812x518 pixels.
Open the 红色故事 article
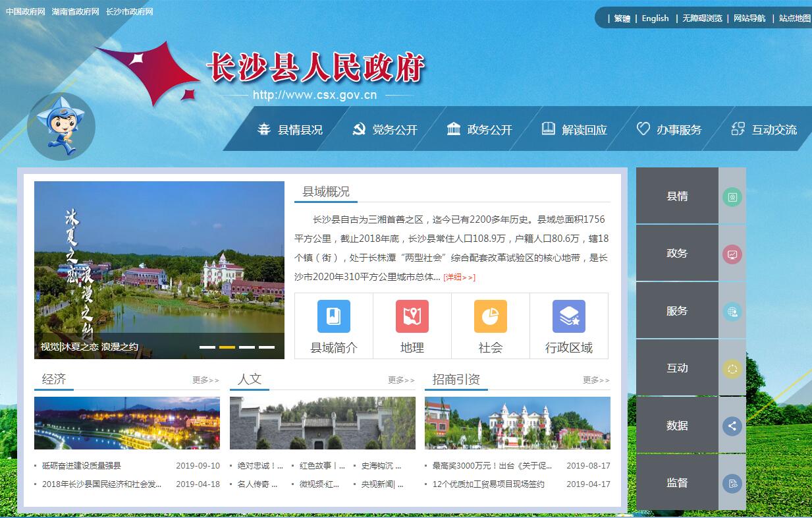[x=322, y=466]
